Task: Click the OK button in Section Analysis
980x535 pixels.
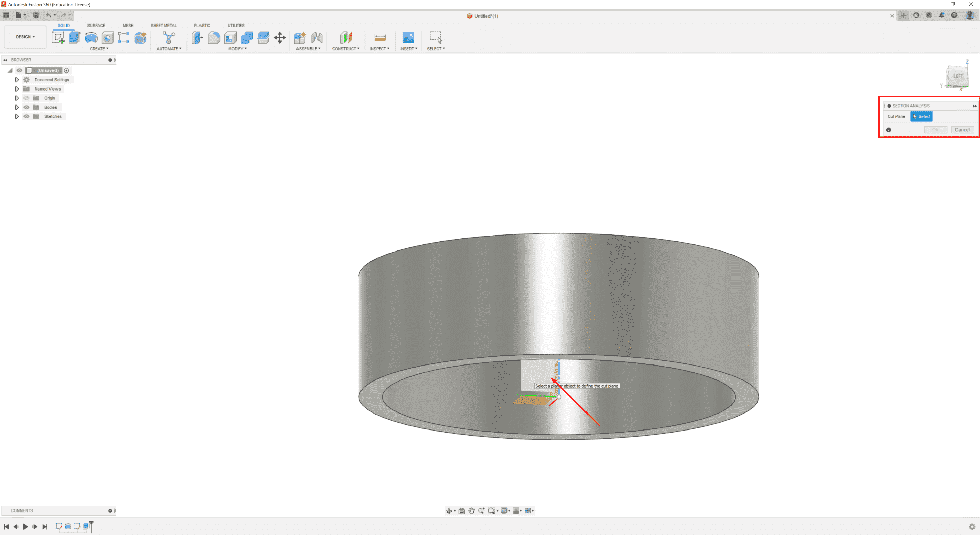Action: (x=935, y=130)
